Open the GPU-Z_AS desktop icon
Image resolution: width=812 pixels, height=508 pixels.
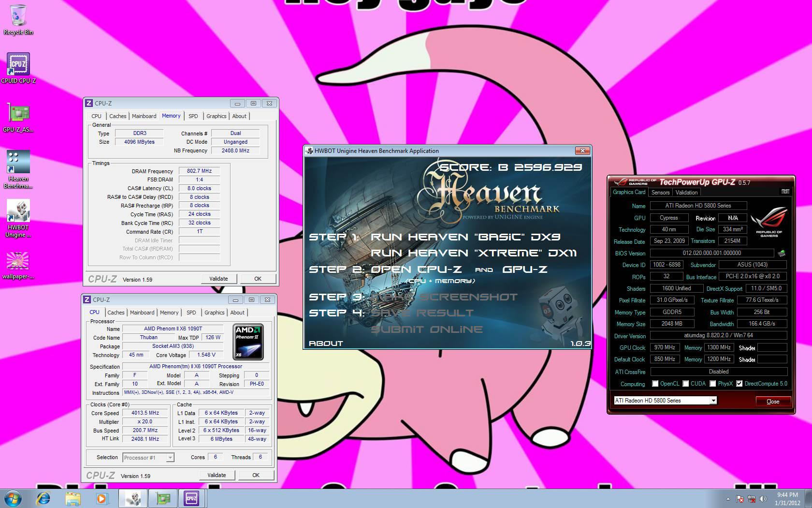coord(18,117)
